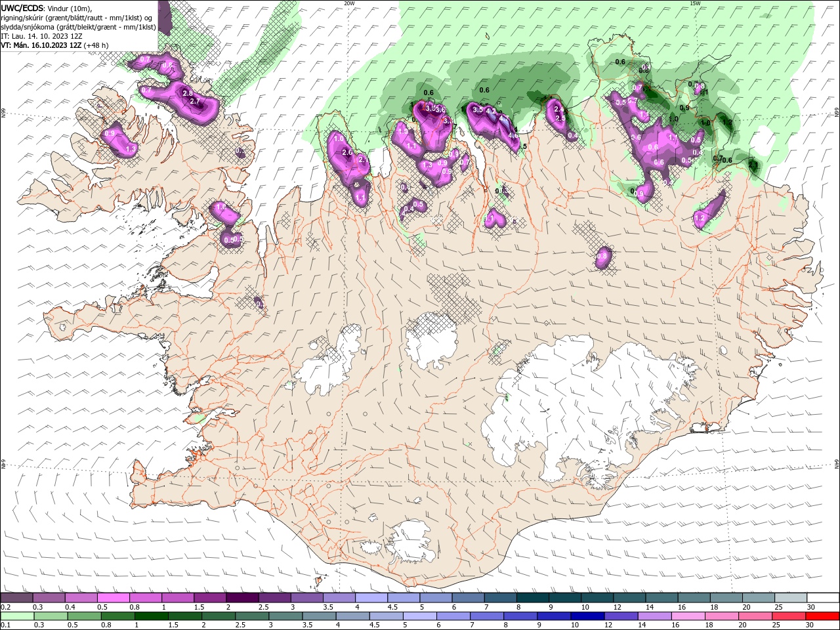Click the '15W' longitude label

coord(695,3)
